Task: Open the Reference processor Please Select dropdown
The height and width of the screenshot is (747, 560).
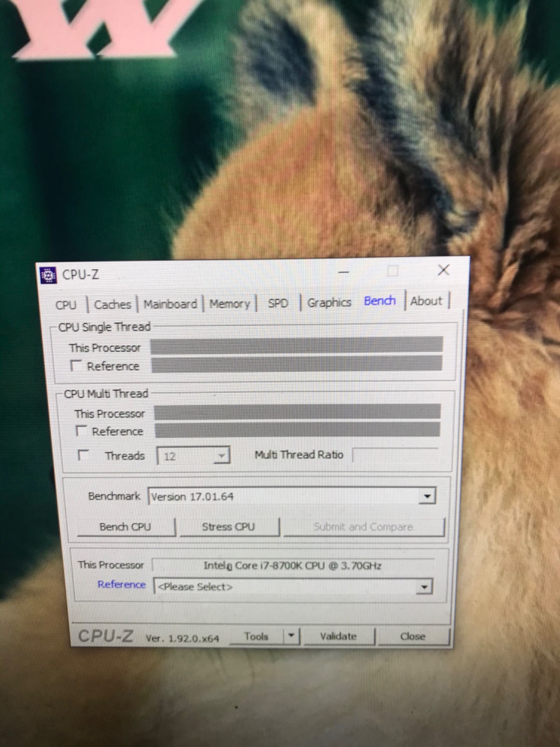Action: click(x=293, y=587)
